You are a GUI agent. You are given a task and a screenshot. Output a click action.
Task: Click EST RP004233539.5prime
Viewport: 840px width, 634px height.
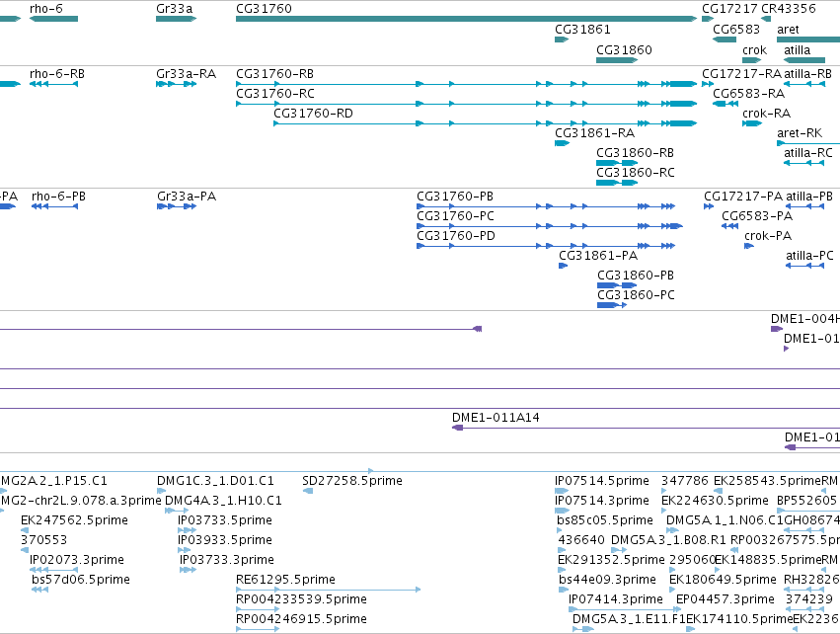[x=301, y=600]
